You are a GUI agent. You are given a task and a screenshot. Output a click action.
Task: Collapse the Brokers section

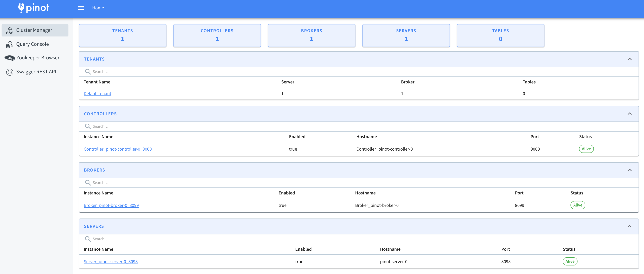[629, 170]
